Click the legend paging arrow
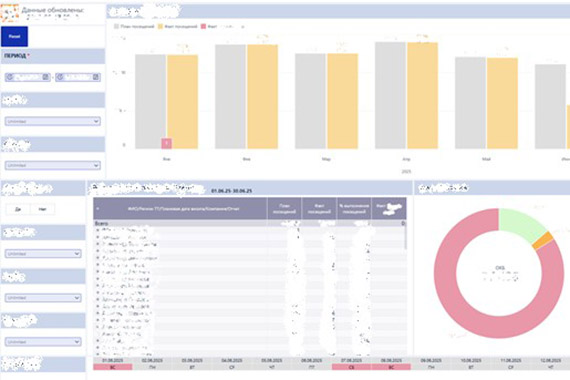The width and height of the screenshot is (570, 380). click(243, 27)
